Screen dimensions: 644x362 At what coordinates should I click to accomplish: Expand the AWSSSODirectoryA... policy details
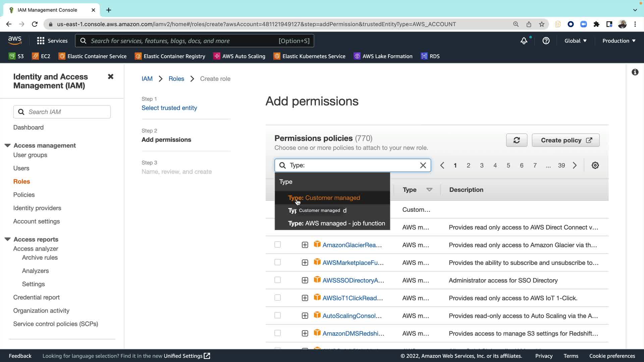click(305, 280)
